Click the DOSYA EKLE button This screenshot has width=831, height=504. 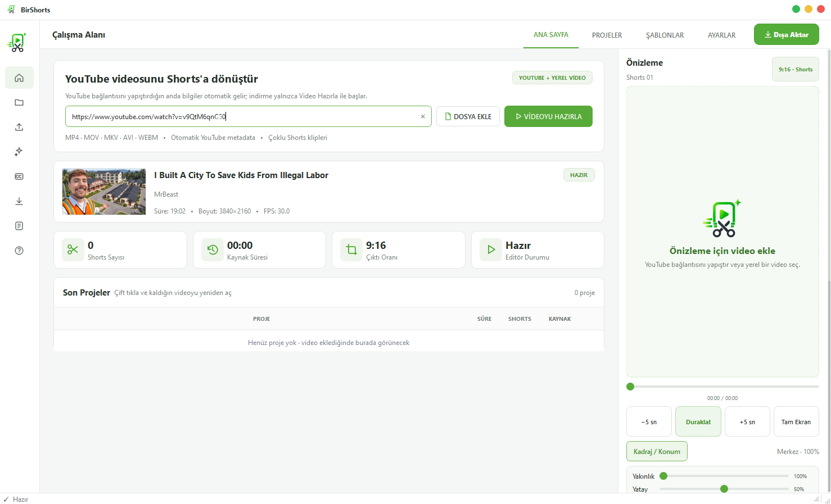(468, 116)
